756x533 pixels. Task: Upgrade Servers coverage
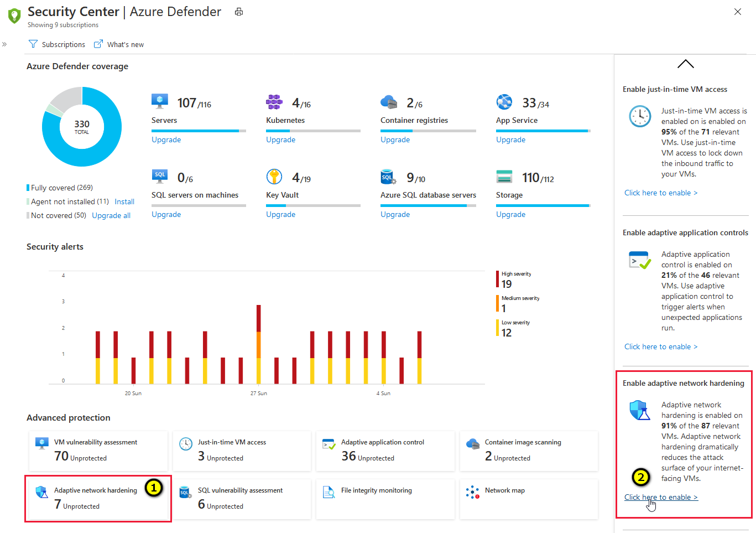point(166,139)
